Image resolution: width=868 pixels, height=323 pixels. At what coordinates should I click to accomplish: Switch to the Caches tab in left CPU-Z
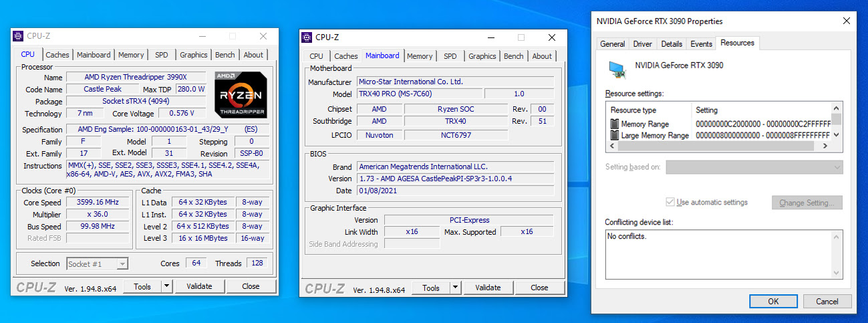coord(57,55)
